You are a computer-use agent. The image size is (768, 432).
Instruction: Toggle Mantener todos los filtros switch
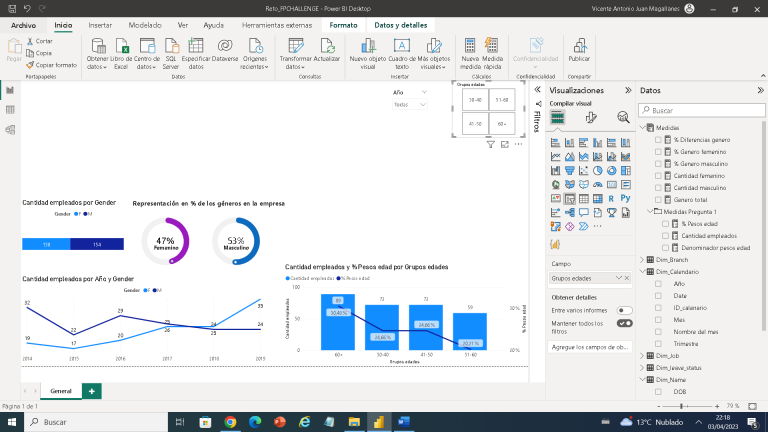tap(624, 323)
